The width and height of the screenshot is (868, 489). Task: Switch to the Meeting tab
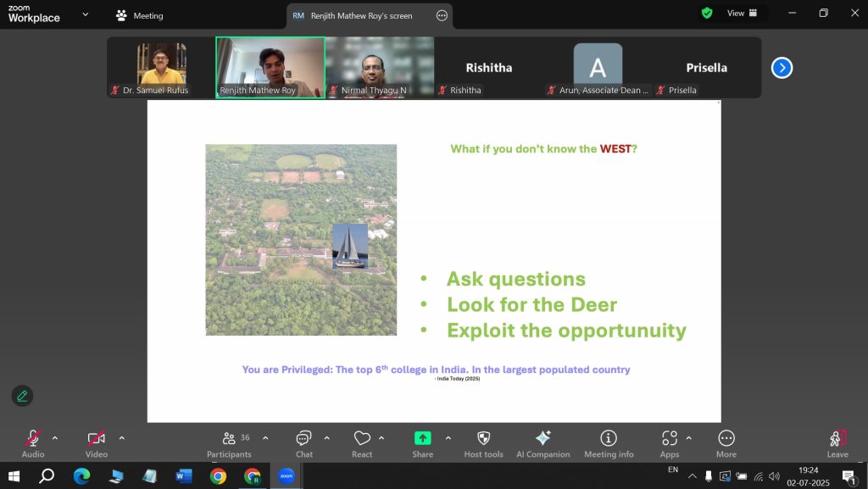pyautogui.click(x=140, y=15)
